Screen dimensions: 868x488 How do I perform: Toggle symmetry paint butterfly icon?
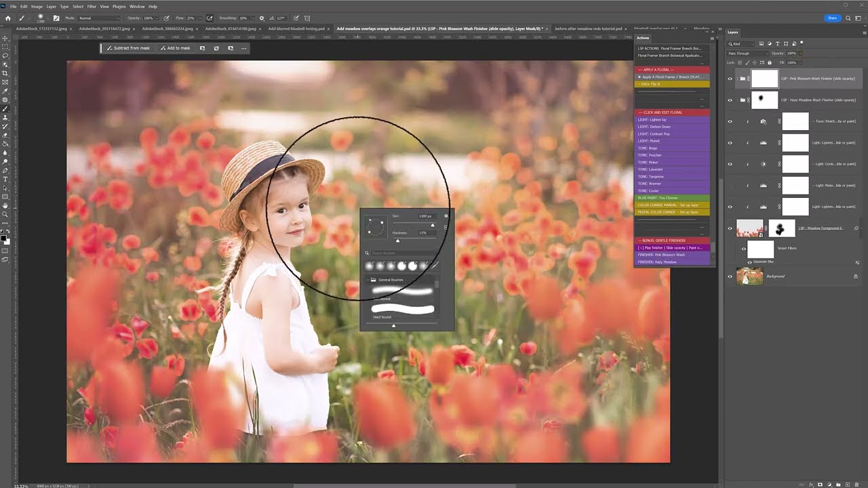coord(307,18)
